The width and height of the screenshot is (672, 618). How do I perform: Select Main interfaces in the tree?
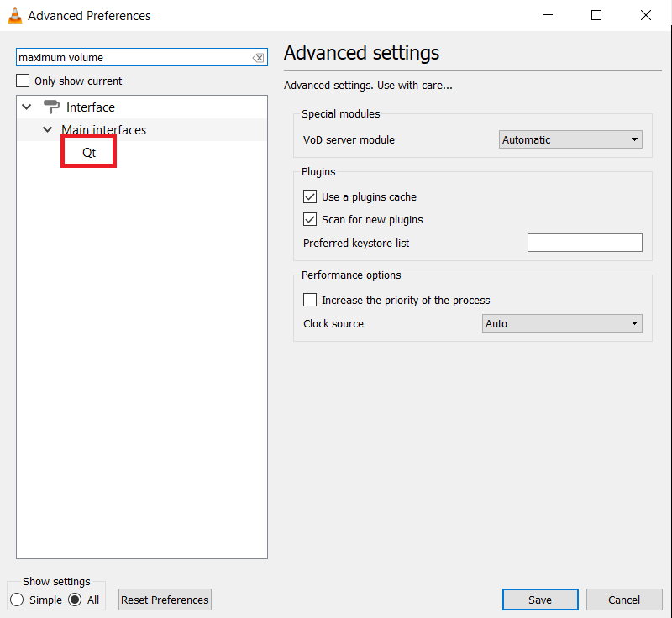click(103, 130)
